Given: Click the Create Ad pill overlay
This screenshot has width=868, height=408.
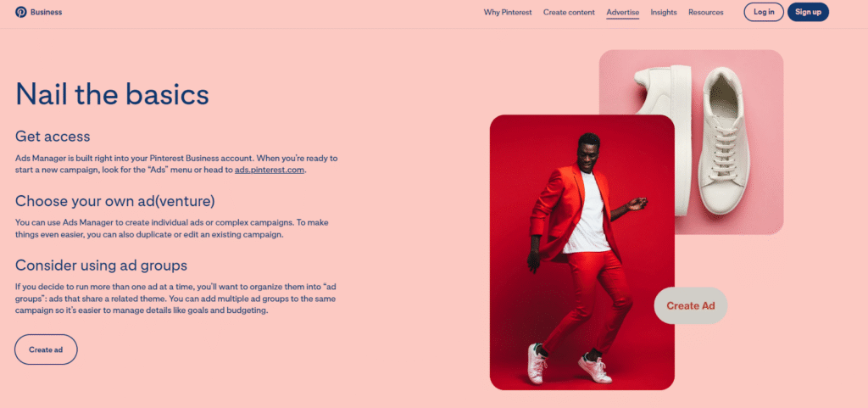Looking at the screenshot, I should [x=690, y=305].
